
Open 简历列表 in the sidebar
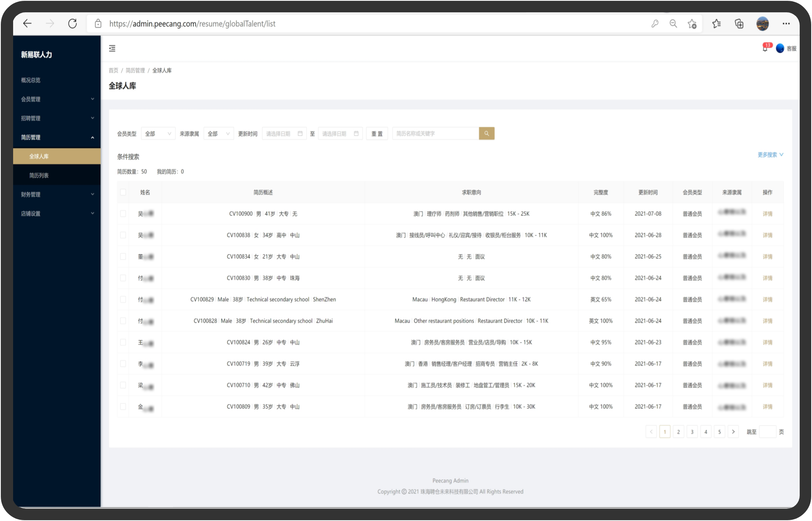[39, 176]
